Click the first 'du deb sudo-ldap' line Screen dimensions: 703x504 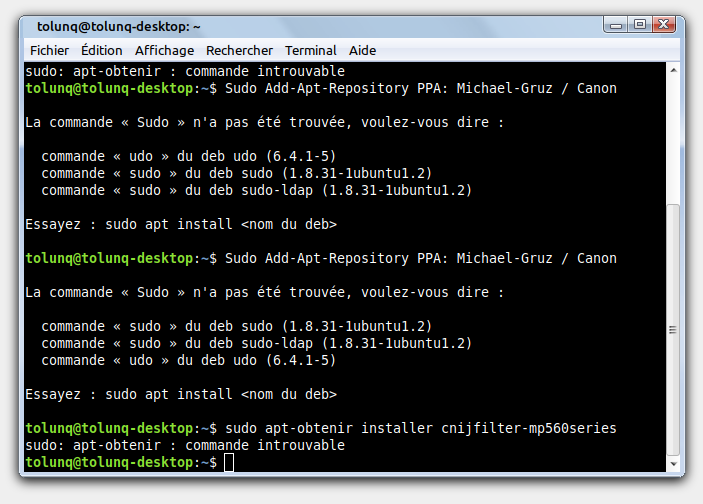pyautogui.click(x=256, y=191)
